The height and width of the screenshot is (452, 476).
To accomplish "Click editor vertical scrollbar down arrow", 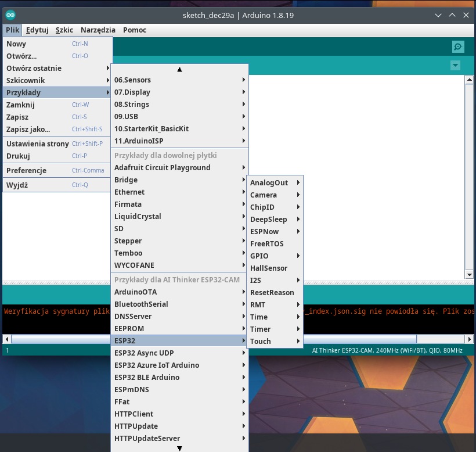I will coord(469,274).
